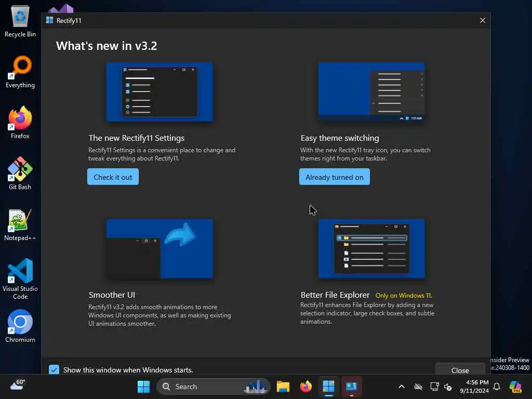532x399 pixels.
Task: Launch Git Bash desktop shortcut
Action: click(20, 174)
